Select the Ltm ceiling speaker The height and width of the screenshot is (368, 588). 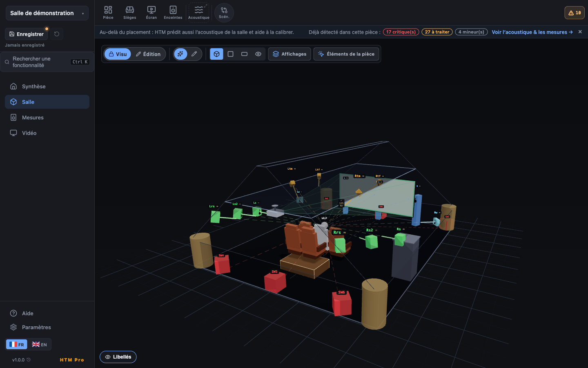click(x=292, y=184)
